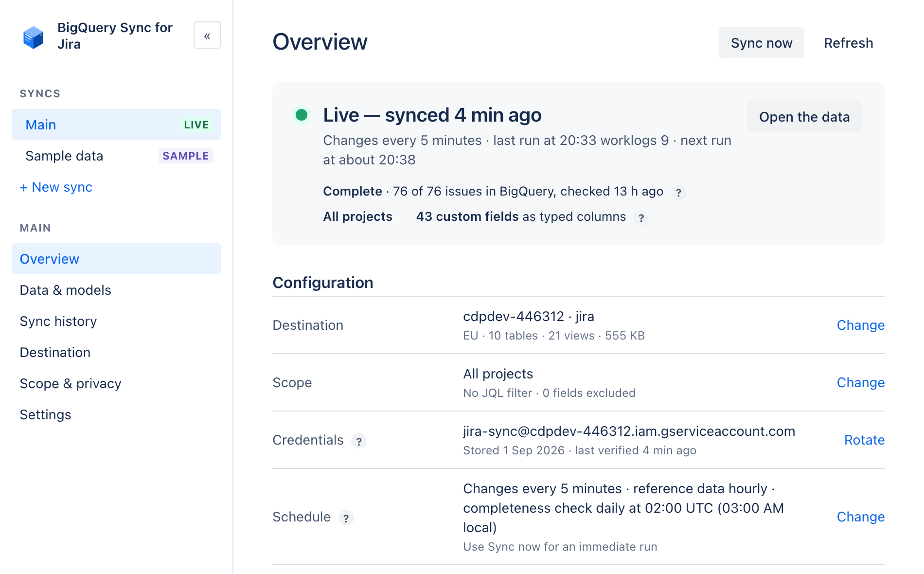Screen dimensions: 924x574
Task: Open the Overview section
Action: coord(116,259)
